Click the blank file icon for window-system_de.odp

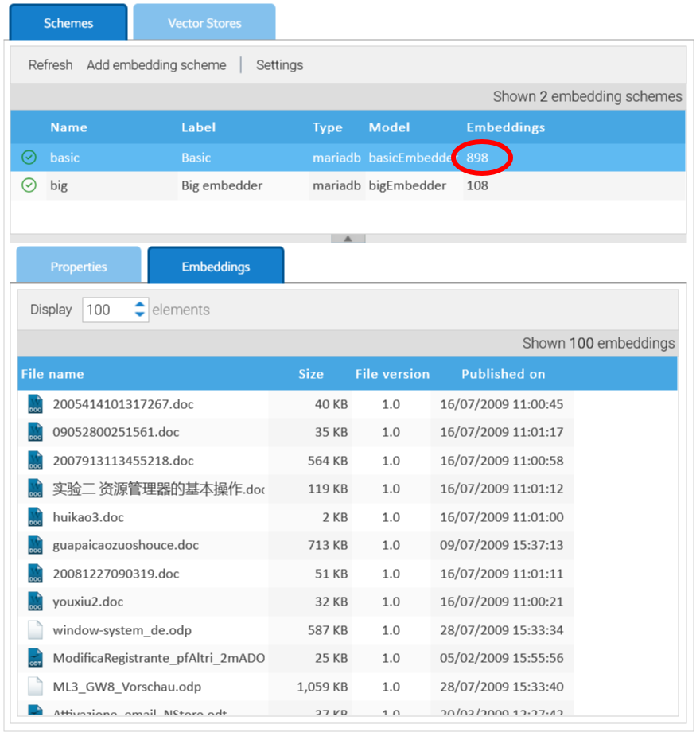(x=35, y=630)
